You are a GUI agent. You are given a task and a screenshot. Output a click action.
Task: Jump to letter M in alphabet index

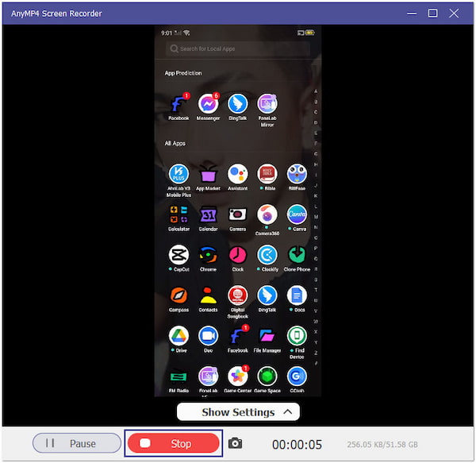point(316,217)
